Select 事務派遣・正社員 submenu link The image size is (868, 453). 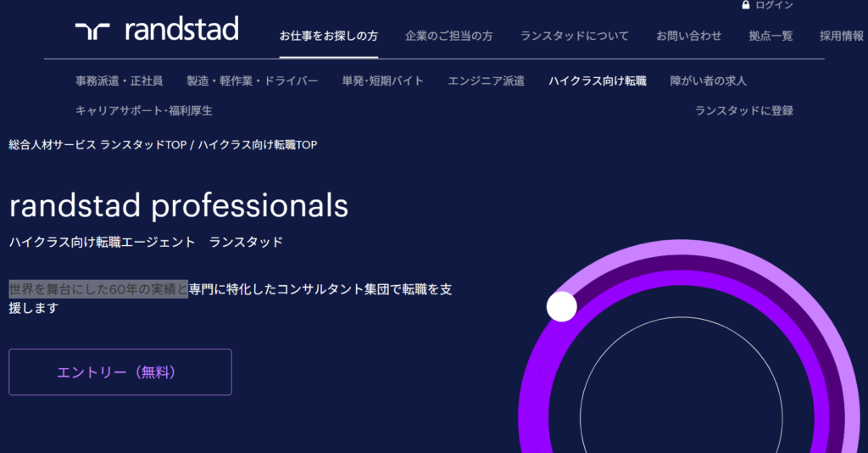(x=119, y=81)
